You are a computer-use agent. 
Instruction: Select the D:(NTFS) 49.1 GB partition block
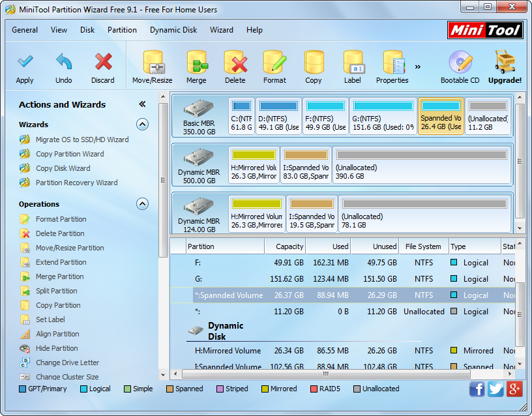tap(278, 116)
